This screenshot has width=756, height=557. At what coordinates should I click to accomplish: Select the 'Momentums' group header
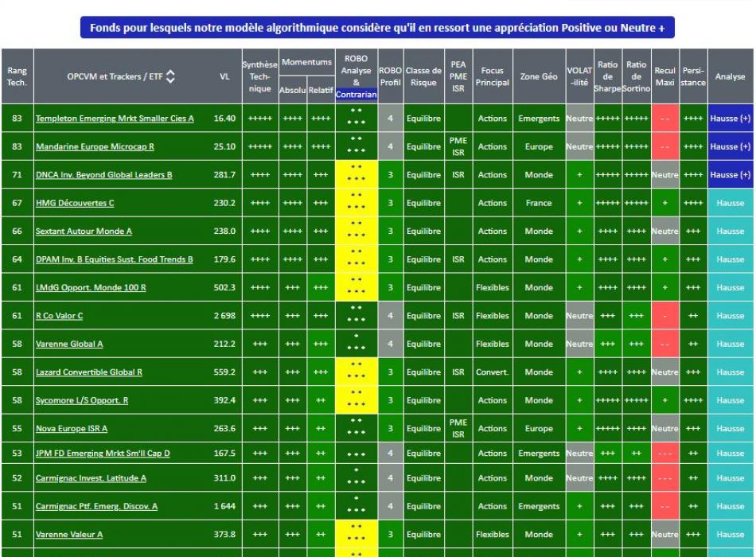pyautogui.click(x=306, y=62)
